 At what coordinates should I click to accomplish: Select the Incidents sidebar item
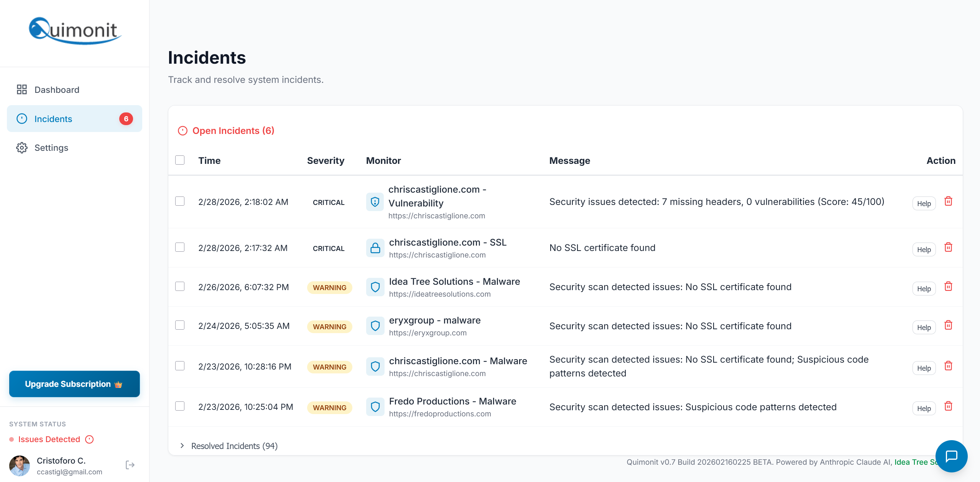[53, 119]
